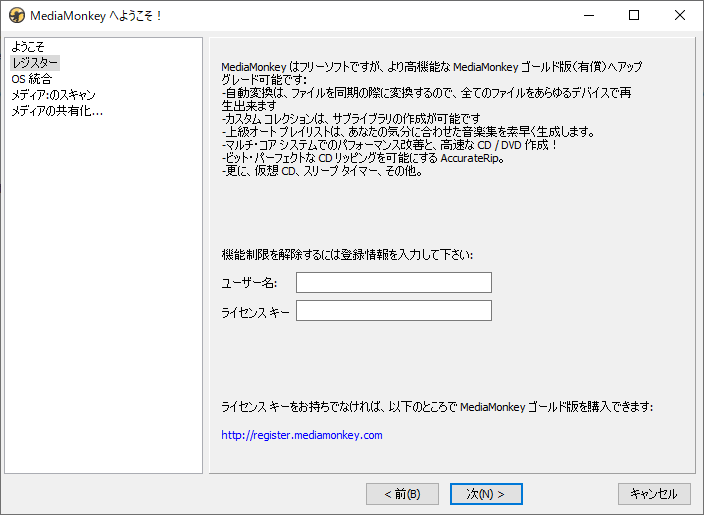Select メディアの共有化... in the sidebar

tap(57, 111)
